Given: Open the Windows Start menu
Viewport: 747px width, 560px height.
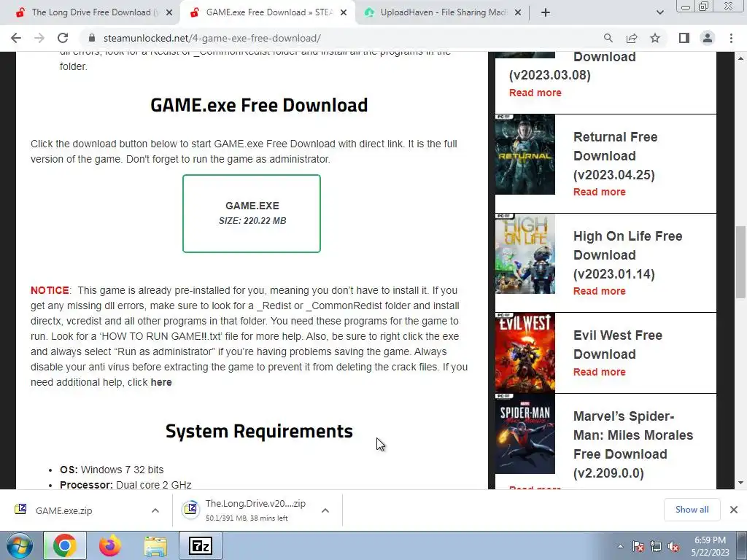Looking at the screenshot, I should click(19, 545).
